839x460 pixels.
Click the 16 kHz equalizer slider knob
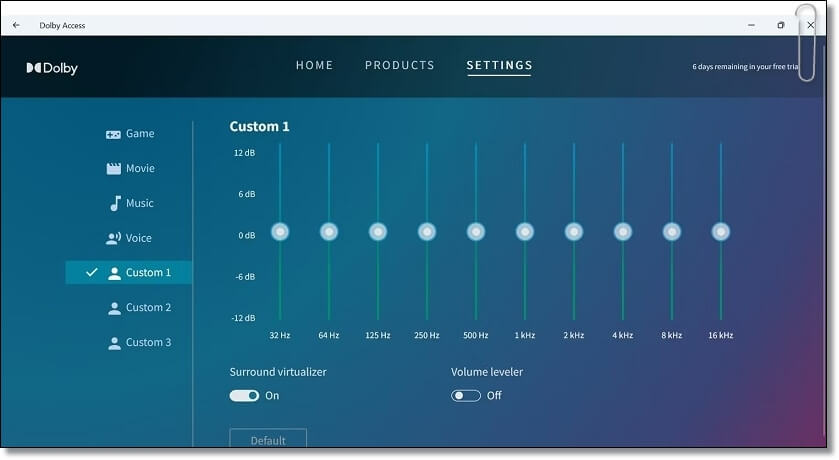[721, 232]
